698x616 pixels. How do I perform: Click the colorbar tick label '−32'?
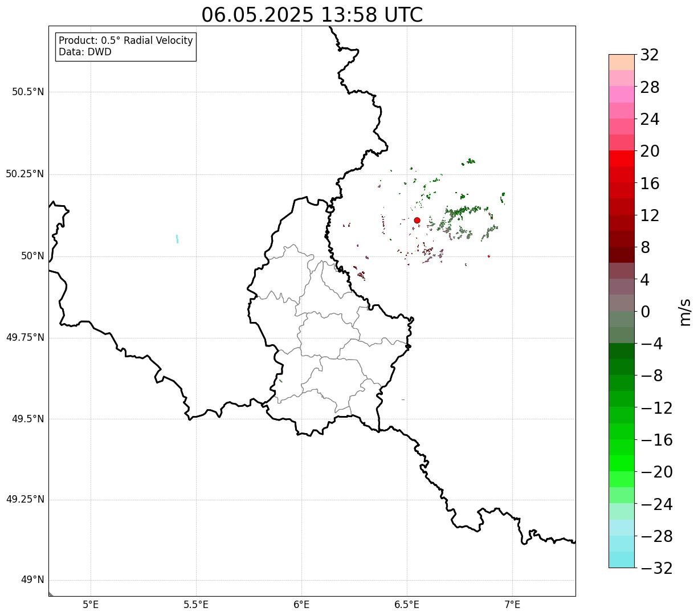[656, 568]
